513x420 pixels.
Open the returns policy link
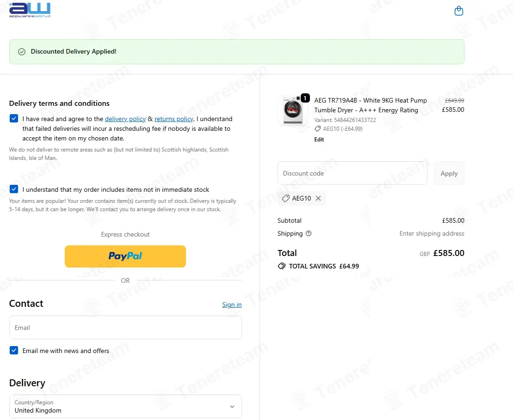click(x=173, y=119)
